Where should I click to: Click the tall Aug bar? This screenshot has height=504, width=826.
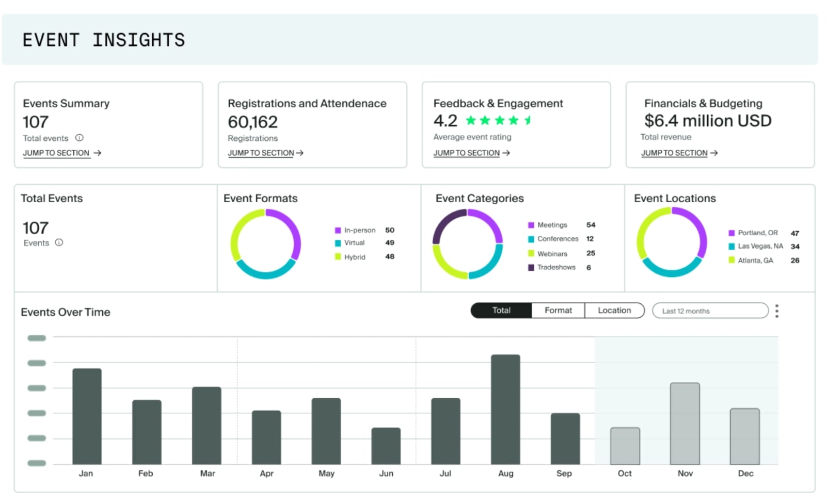pos(505,410)
